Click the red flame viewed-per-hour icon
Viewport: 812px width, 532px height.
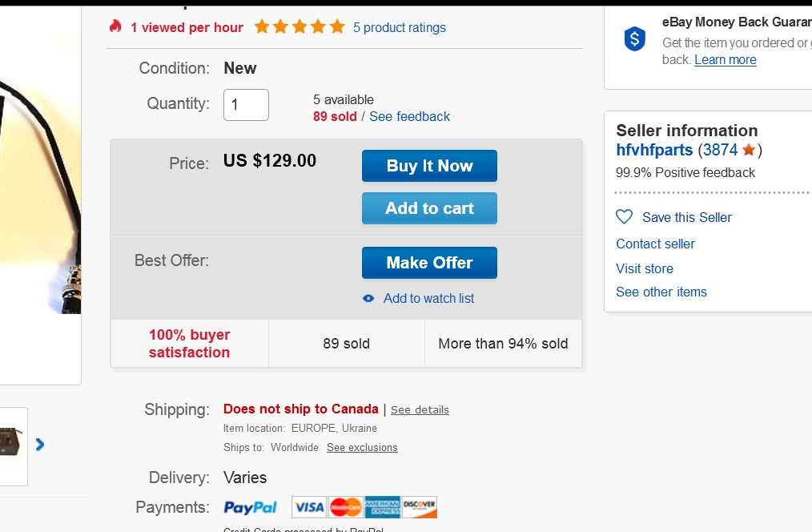115,26
